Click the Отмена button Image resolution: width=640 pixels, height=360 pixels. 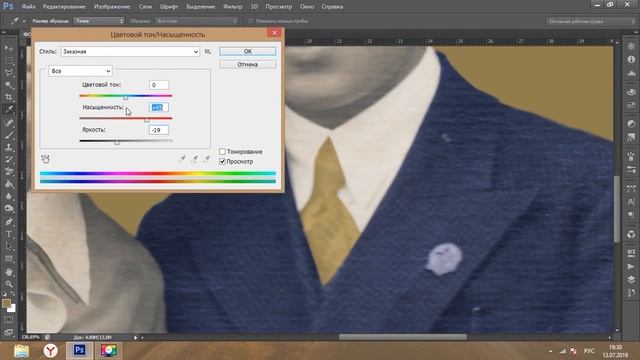248,64
